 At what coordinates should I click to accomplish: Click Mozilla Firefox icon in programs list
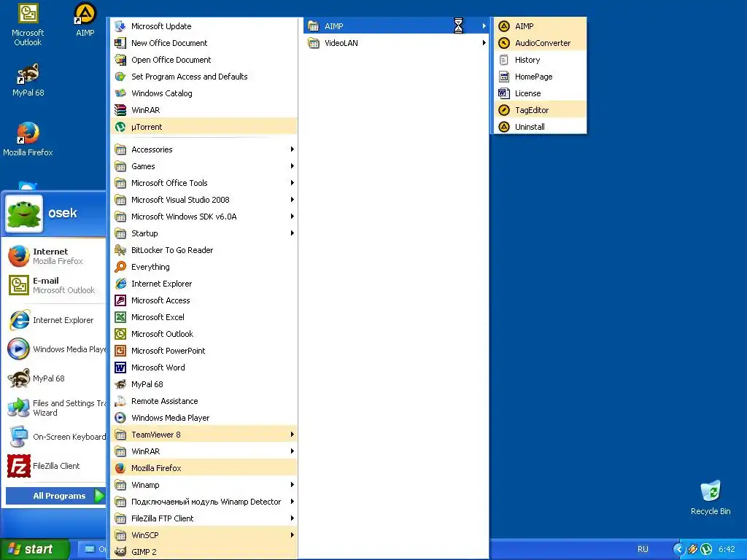pyautogui.click(x=120, y=468)
